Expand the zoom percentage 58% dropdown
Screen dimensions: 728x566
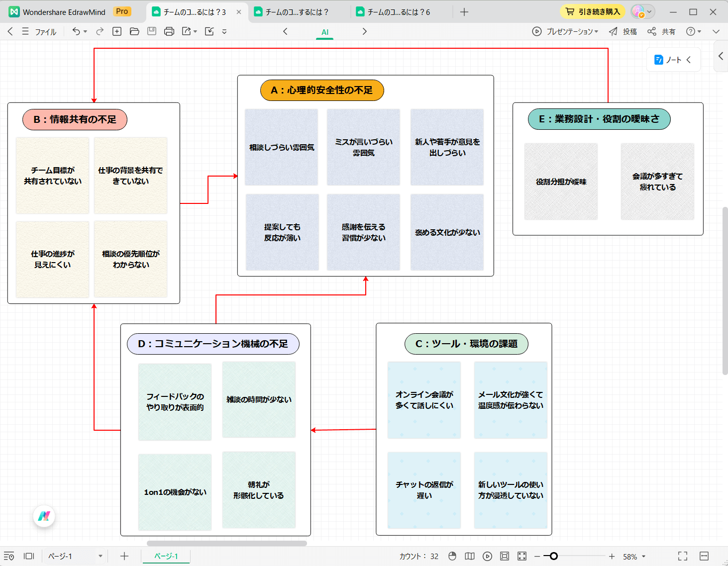[x=643, y=557]
